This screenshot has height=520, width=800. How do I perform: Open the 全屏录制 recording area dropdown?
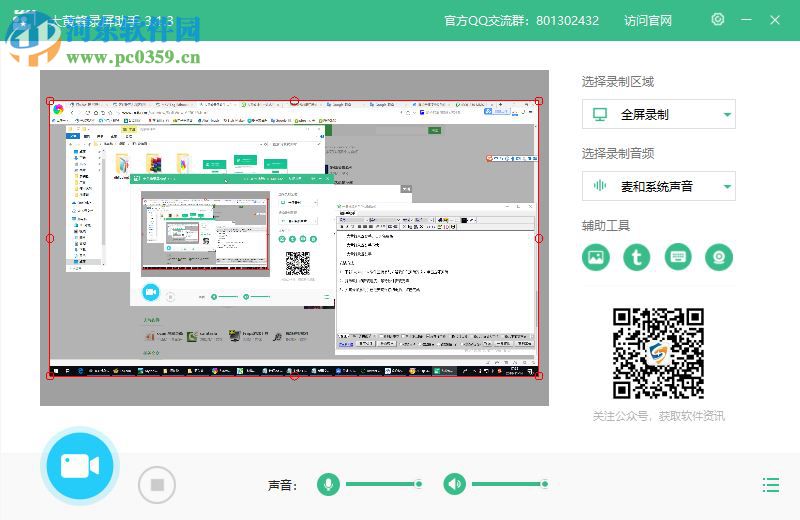point(659,114)
